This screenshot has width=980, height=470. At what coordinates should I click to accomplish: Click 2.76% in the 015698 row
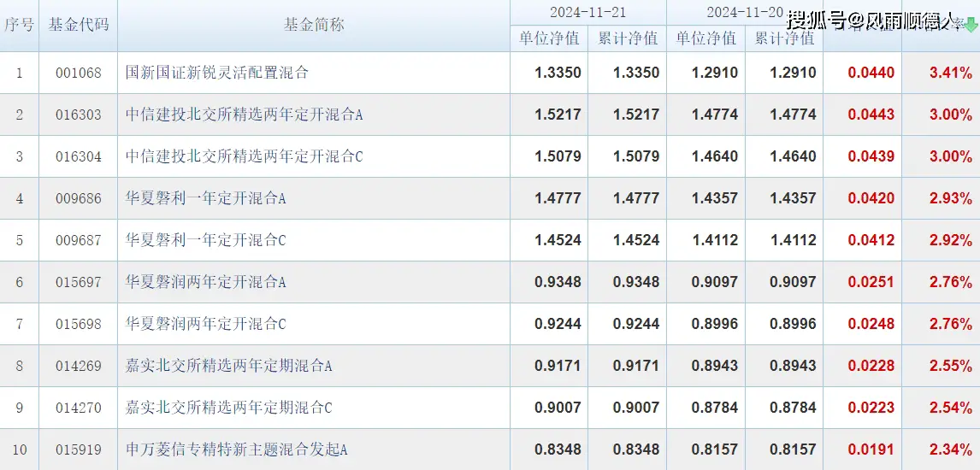[951, 323]
